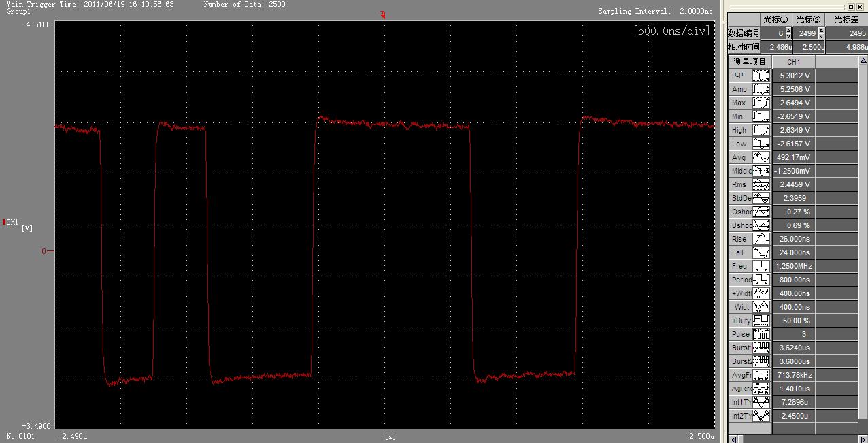Maximize the measurement panel window
Screen dimensions: 868x443
click(x=850, y=7)
